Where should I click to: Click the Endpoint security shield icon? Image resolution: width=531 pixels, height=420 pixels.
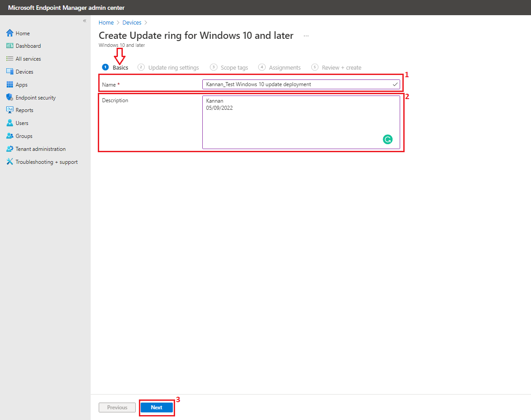point(10,97)
